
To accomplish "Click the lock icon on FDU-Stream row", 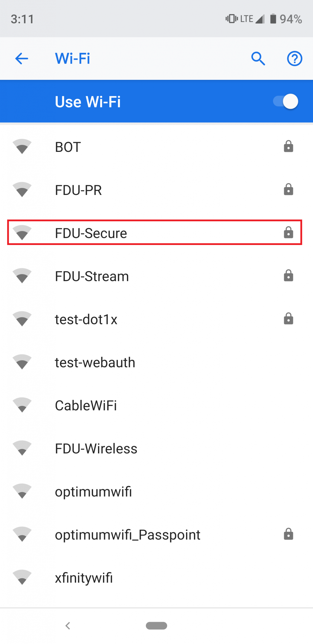I will click(x=288, y=276).
